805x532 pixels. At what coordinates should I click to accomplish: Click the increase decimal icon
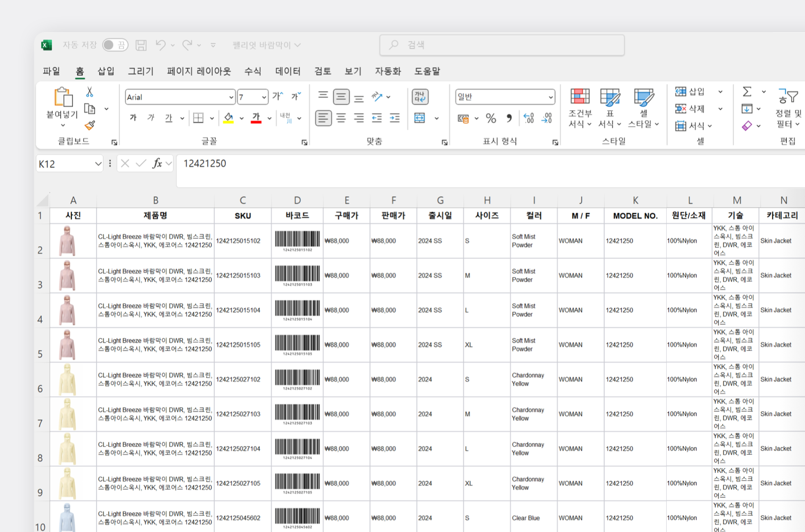[529, 119]
